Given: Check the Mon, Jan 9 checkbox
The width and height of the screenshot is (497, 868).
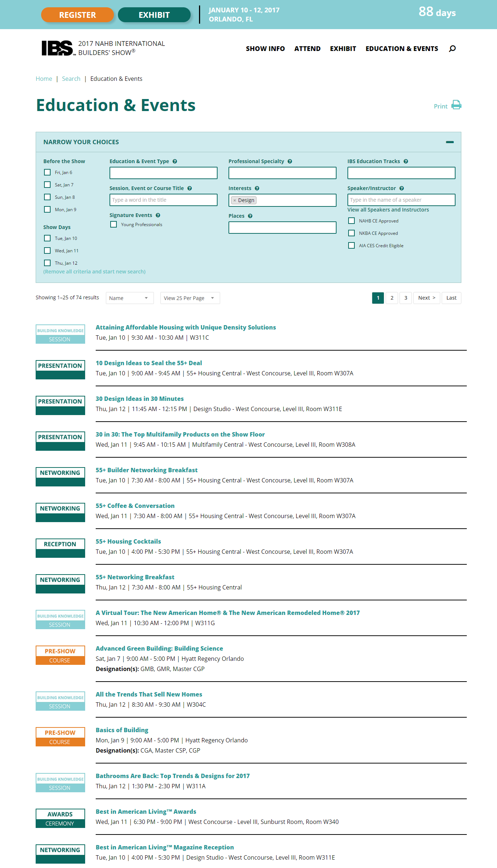Looking at the screenshot, I should tap(47, 209).
